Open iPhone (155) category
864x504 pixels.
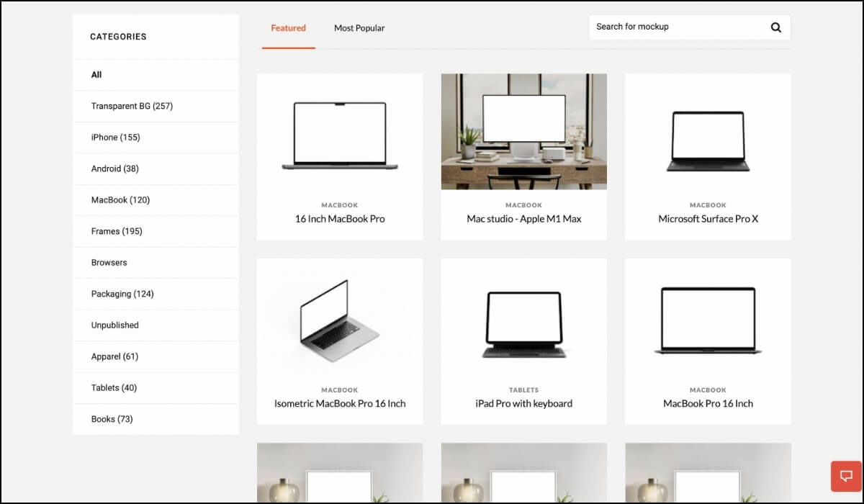(x=156, y=138)
